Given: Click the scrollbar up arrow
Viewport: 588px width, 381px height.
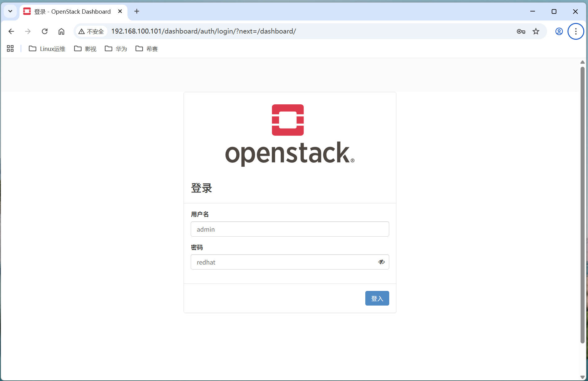Looking at the screenshot, I should coord(582,62).
